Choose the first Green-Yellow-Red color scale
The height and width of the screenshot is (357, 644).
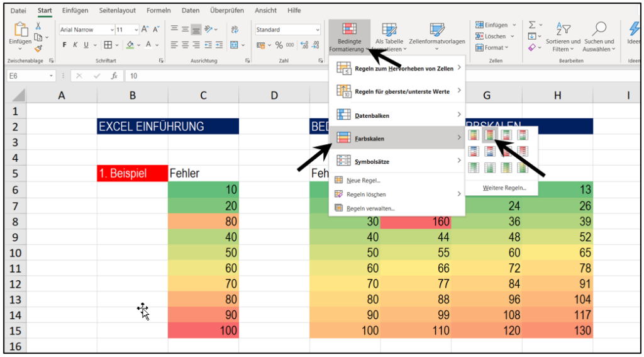click(474, 134)
